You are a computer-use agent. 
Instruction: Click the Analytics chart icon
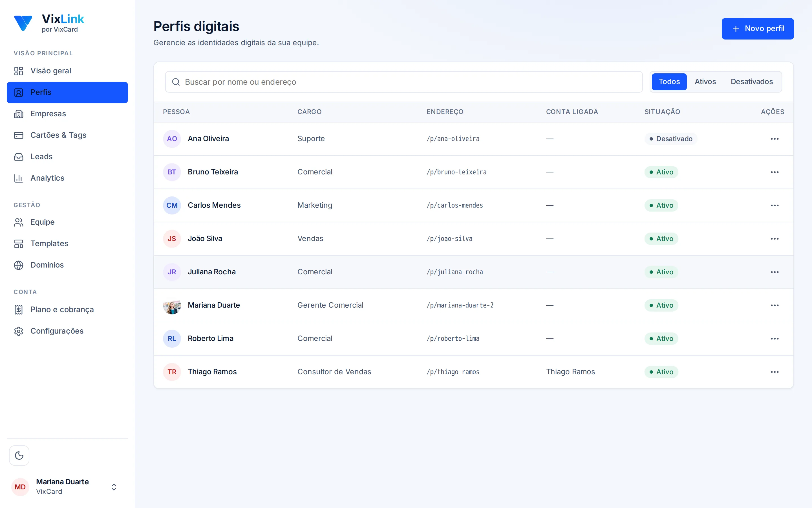pyautogui.click(x=18, y=178)
